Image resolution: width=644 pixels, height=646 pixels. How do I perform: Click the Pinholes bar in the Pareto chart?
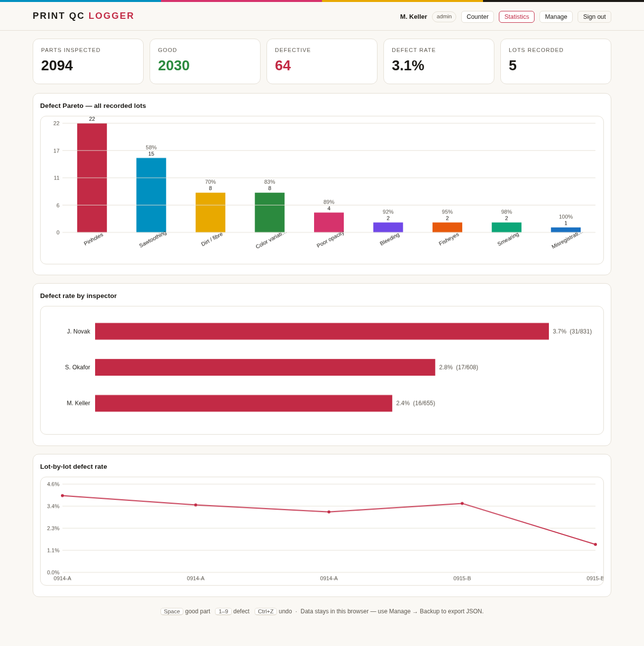coord(92,178)
